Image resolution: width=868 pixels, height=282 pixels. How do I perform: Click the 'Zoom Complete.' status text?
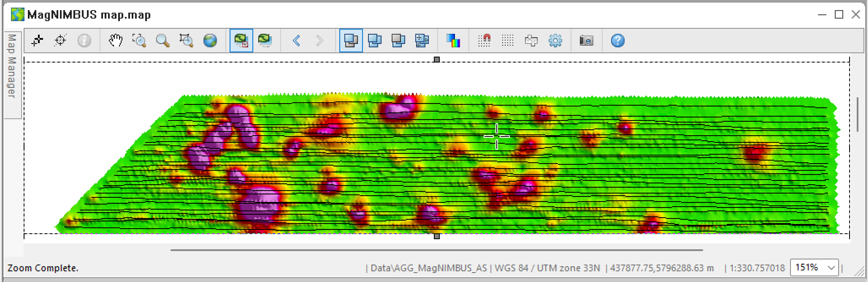coord(43,268)
